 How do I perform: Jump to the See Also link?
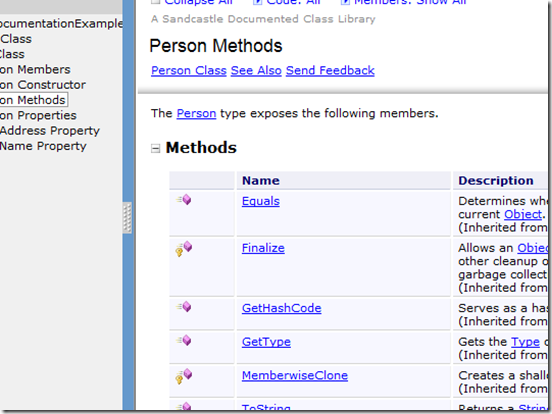coord(256,70)
